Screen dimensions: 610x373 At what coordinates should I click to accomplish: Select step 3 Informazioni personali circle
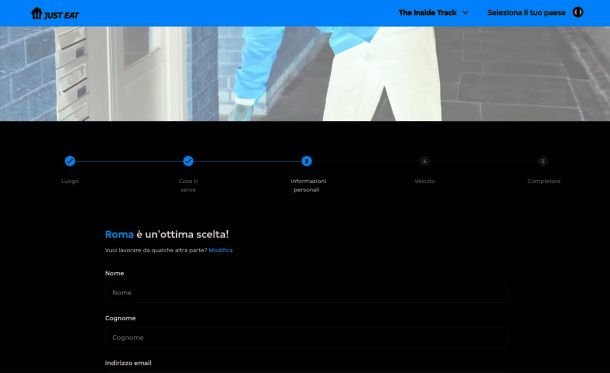point(307,161)
